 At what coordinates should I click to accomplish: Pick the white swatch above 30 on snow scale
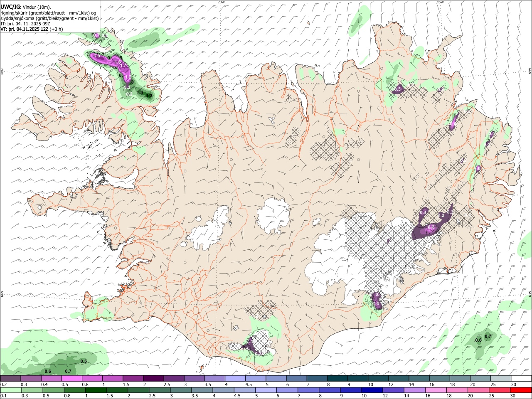(521, 379)
